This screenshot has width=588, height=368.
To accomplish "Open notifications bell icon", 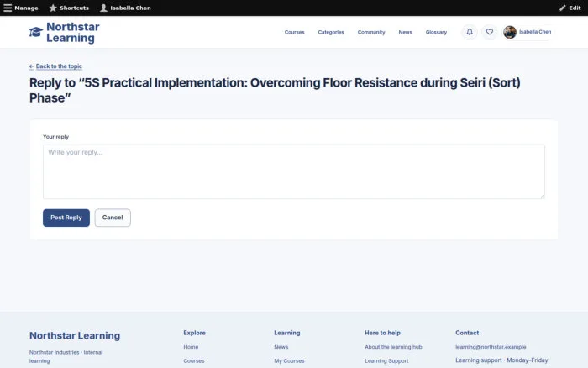I will (x=470, y=32).
